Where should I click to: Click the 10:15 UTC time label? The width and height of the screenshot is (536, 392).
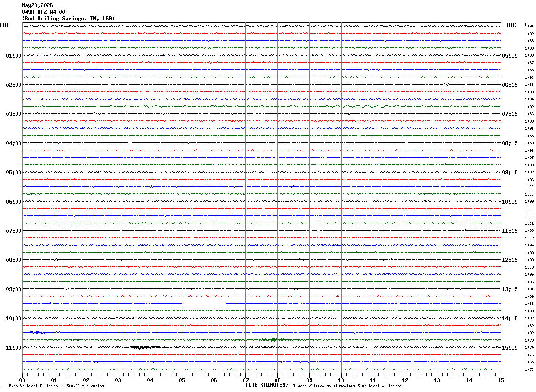coord(510,202)
